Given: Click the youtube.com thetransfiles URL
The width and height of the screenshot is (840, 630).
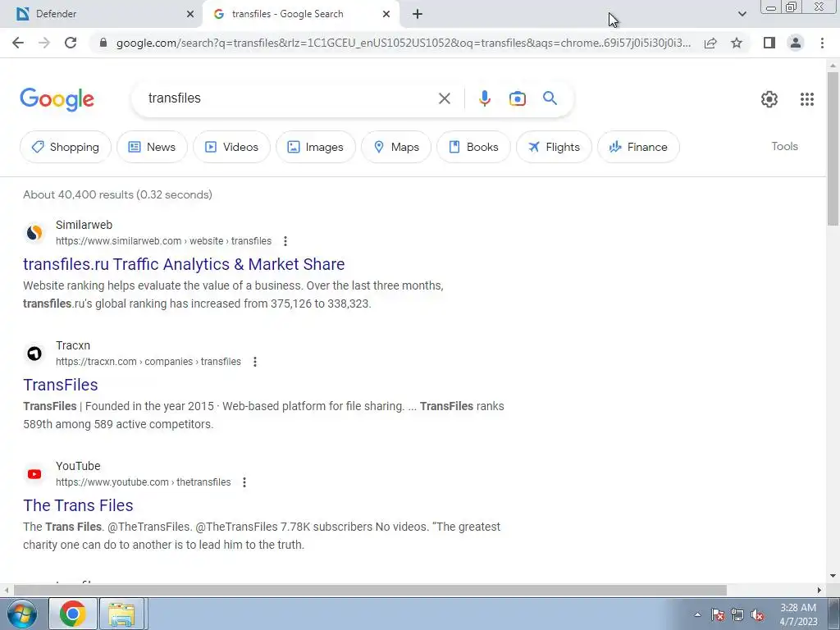Looking at the screenshot, I should [143, 482].
